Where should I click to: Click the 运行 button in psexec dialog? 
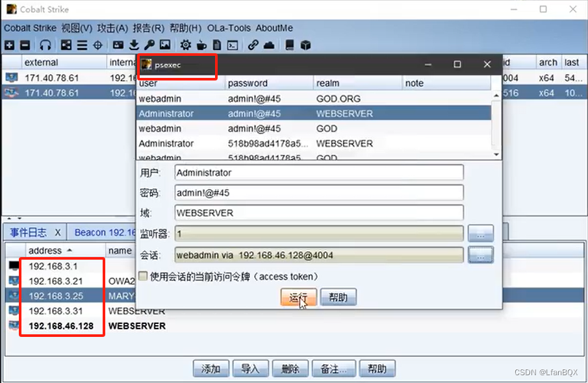point(298,297)
